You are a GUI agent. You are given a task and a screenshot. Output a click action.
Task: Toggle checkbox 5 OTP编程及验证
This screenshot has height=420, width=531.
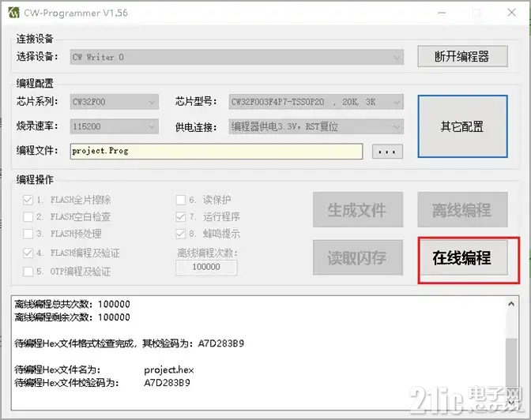28,271
